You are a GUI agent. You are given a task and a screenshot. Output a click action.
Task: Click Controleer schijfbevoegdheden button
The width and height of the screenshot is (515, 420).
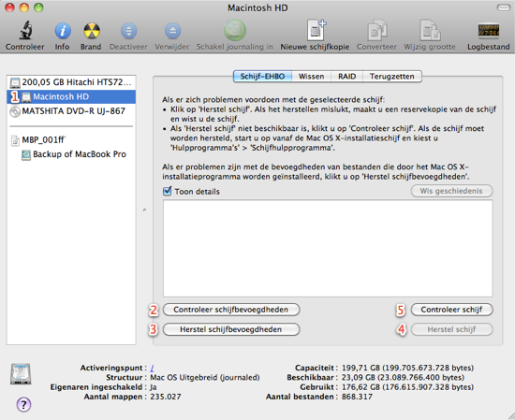click(231, 310)
